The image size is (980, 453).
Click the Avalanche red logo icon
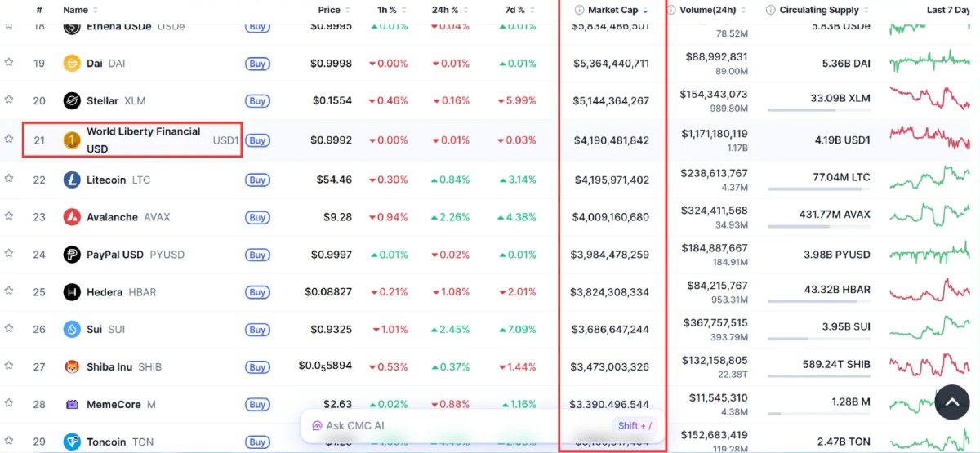pos(72,217)
